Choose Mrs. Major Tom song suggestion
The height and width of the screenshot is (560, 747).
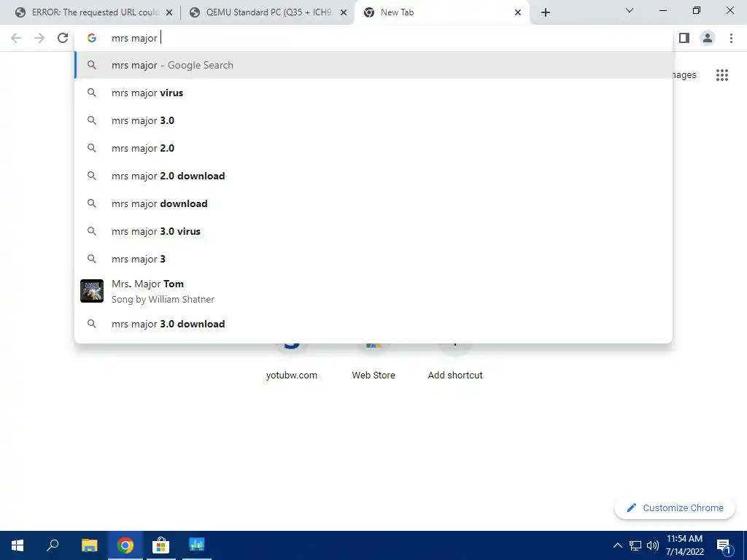(373, 291)
